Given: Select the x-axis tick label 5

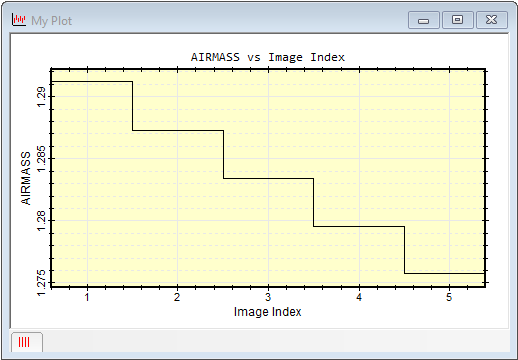Looking at the screenshot, I should point(449,297).
